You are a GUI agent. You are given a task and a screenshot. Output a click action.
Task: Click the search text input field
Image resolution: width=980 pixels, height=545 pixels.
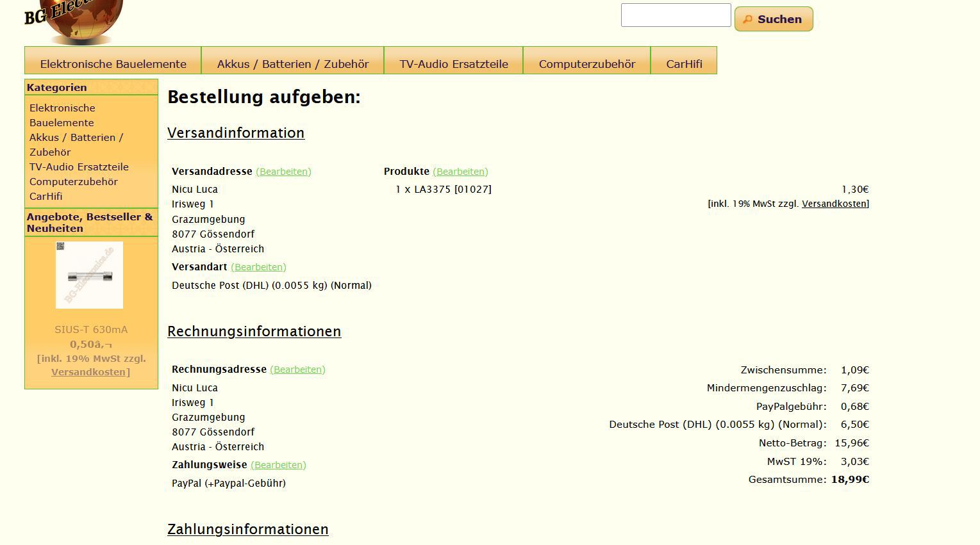(676, 15)
